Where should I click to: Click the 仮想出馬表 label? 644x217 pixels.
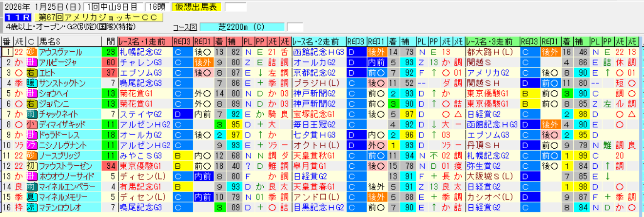click(x=197, y=7)
